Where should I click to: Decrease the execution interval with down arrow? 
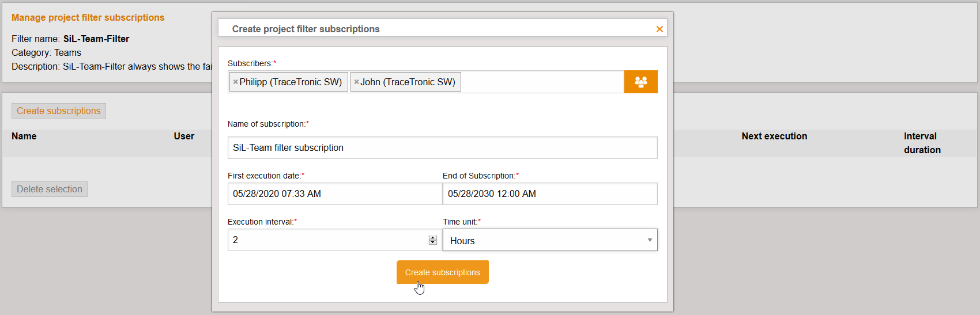(x=433, y=242)
